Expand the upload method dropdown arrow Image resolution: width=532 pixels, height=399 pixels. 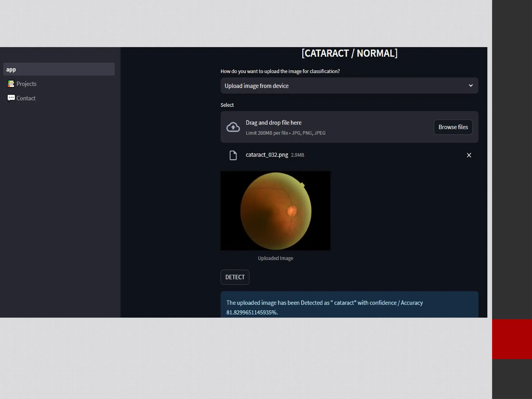[470, 85]
